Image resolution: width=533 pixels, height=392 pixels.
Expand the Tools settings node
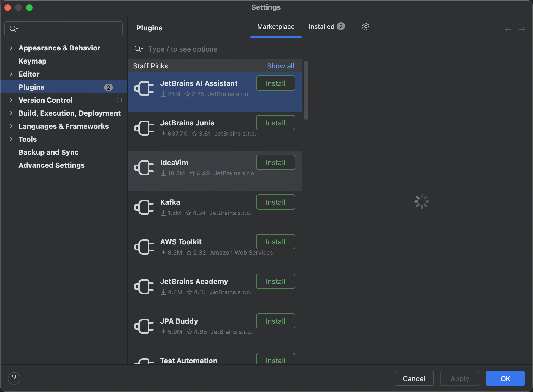[x=11, y=139]
